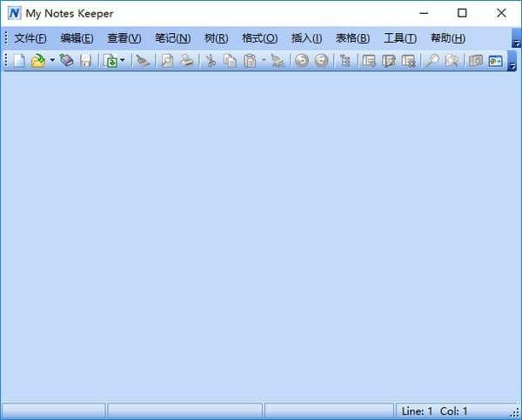Image resolution: width=522 pixels, height=420 pixels.
Task: Click the undo circular arrow icon
Action: [302, 61]
